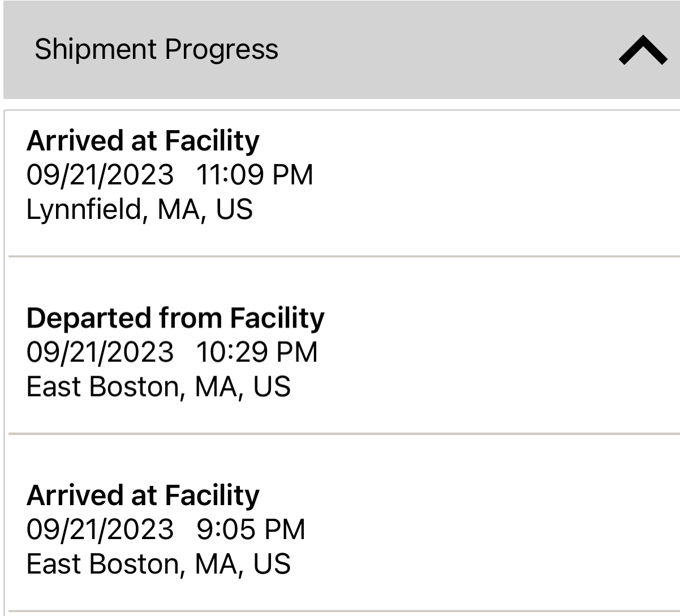Click the Shipment Progress header title

point(156,49)
